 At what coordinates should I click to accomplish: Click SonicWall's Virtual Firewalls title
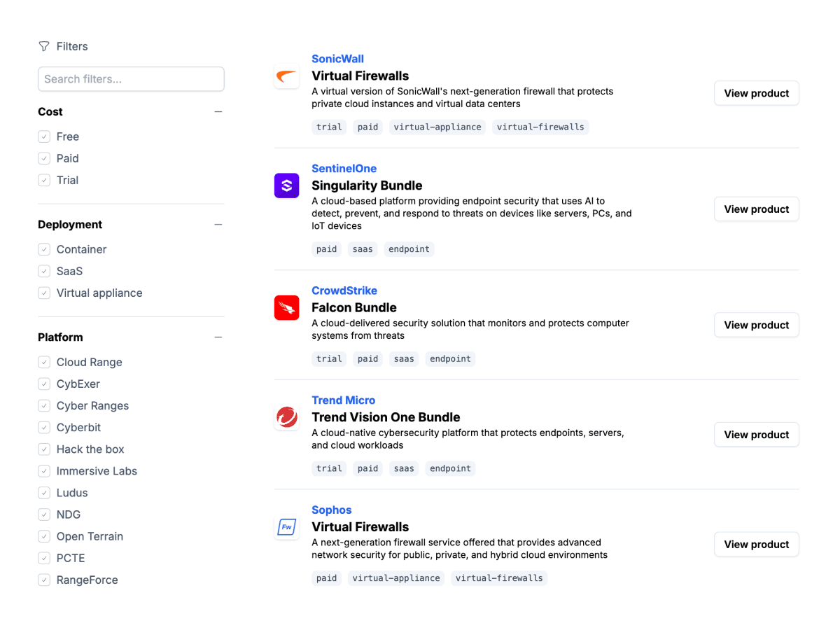pos(360,76)
